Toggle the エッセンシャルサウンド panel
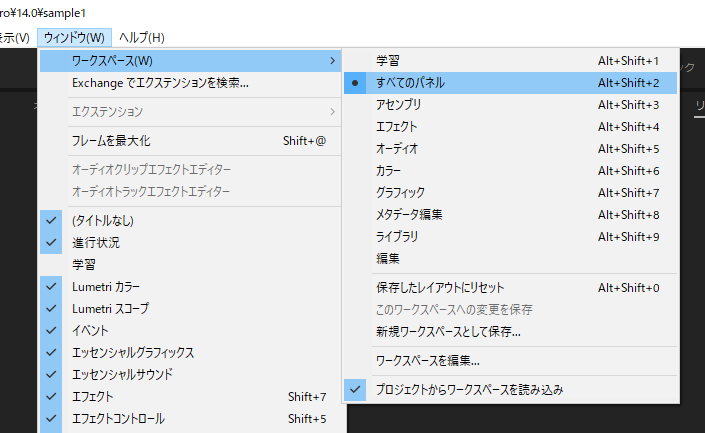This screenshot has width=705, height=433. (x=191, y=375)
